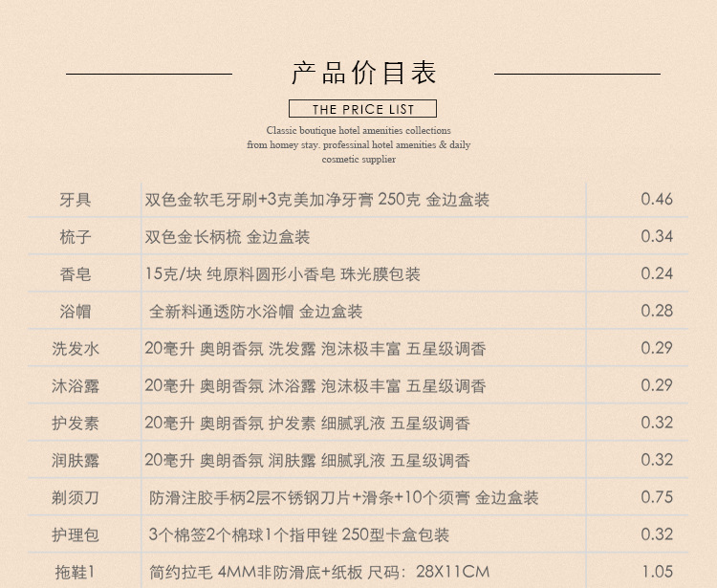Click the 15克/块 香皂 description text
717x588 pixels.
point(283,274)
